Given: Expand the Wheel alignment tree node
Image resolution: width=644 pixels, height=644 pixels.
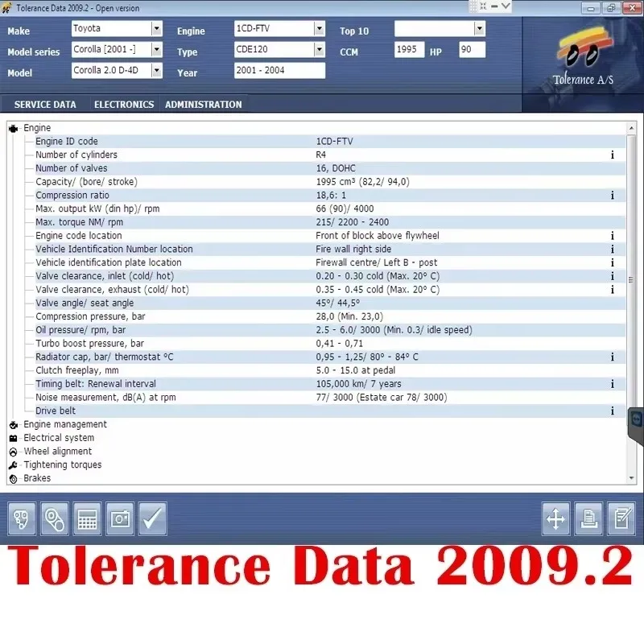Looking at the screenshot, I should pyautogui.click(x=57, y=451).
